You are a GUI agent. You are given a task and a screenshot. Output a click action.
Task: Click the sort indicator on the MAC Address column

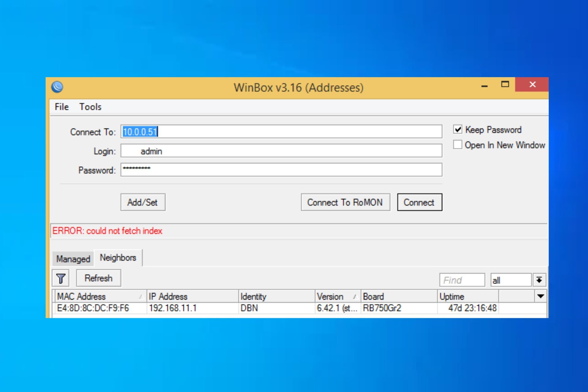pos(141,296)
